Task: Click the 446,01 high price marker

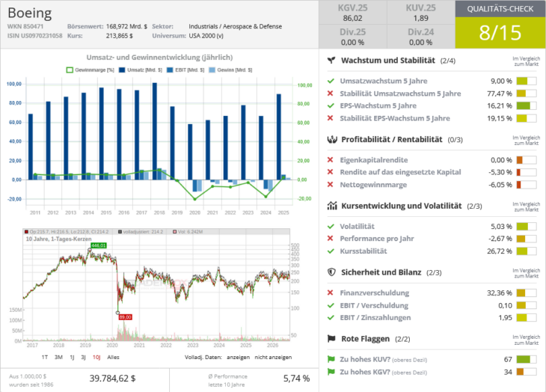Action: click(x=99, y=245)
